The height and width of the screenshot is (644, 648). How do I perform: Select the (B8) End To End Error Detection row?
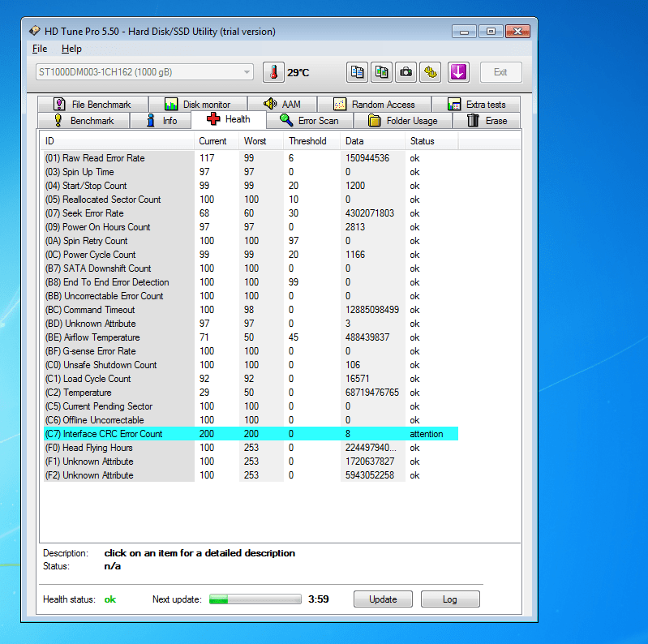pos(251,282)
